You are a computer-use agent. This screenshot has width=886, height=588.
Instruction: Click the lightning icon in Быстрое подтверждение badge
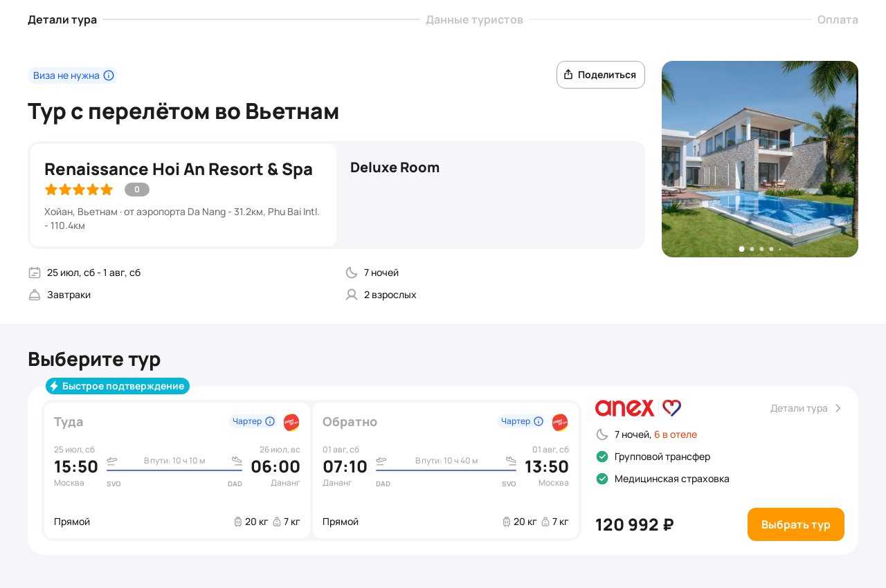(54, 386)
